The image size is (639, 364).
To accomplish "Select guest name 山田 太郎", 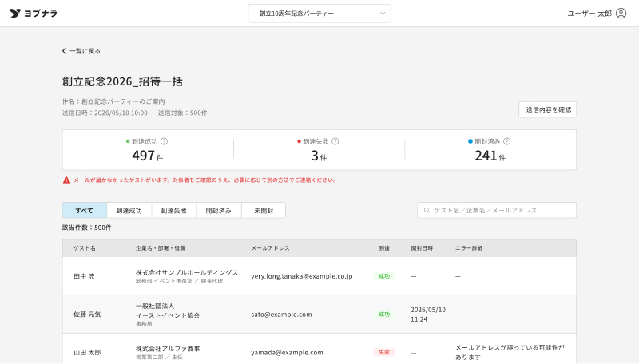I will pyautogui.click(x=87, y=353).
